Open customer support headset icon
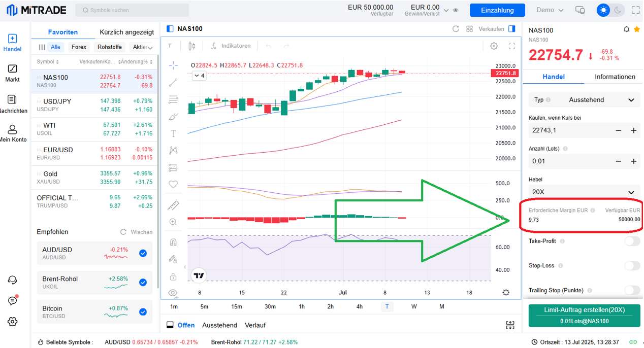 (x=13, y=280)
